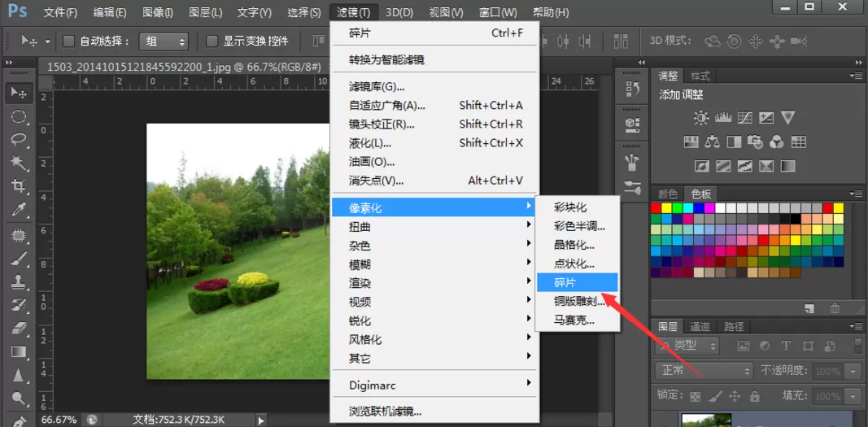Select the Spot Healing Brush tool
The height and width of the screenshot is (427, 868).
click(19, 235)
